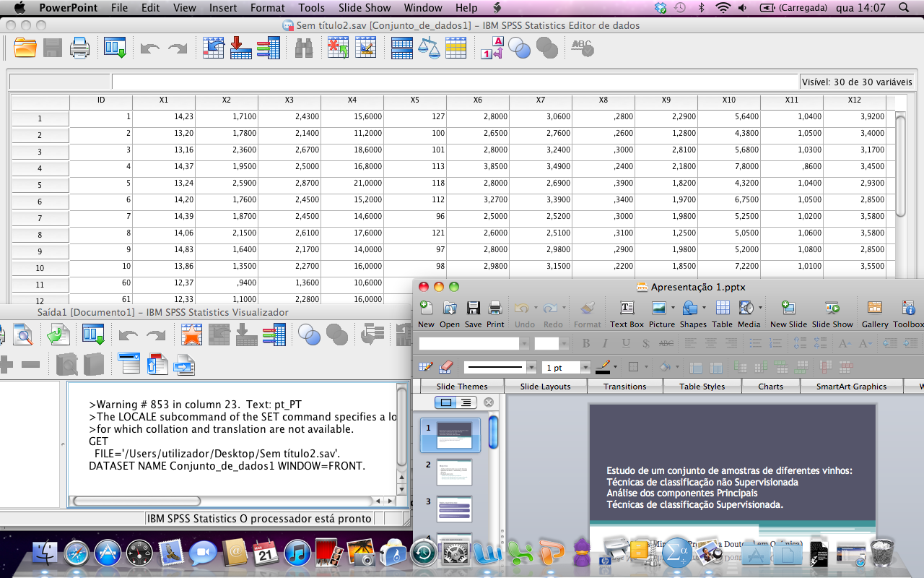The image size is (924, 578).
Task: Open the Picture dropdown arrow in PowerPoint
Action: (x=674, y=308)
